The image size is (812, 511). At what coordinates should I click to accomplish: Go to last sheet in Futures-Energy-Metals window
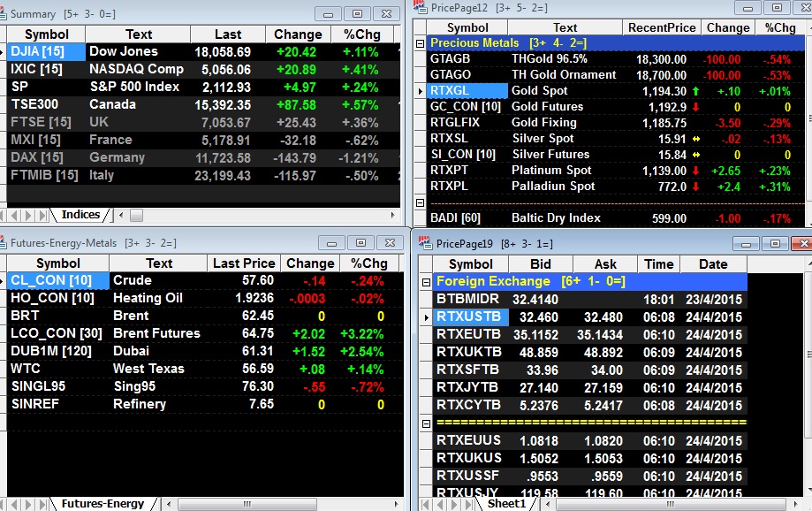(42, 504)
